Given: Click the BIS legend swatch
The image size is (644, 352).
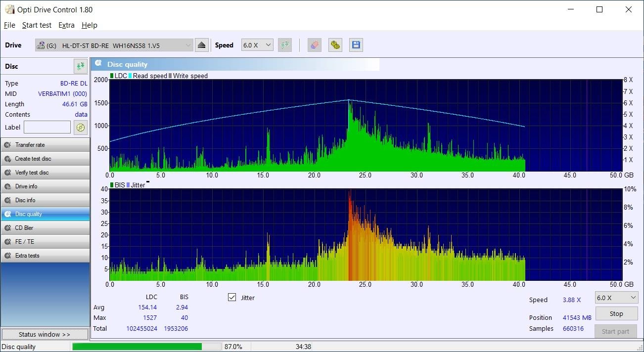Looking at the screenshot, I should coord(112,185).
